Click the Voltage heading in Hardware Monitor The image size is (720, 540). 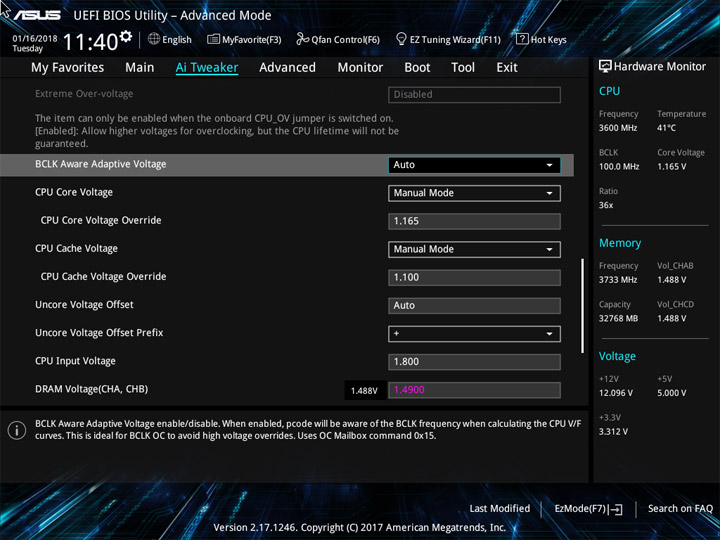617,356
